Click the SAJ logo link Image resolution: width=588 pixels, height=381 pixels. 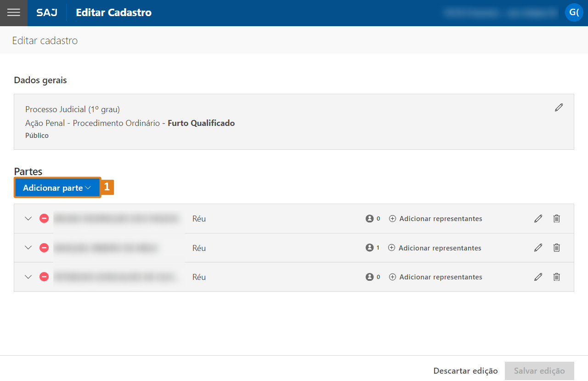47,13
